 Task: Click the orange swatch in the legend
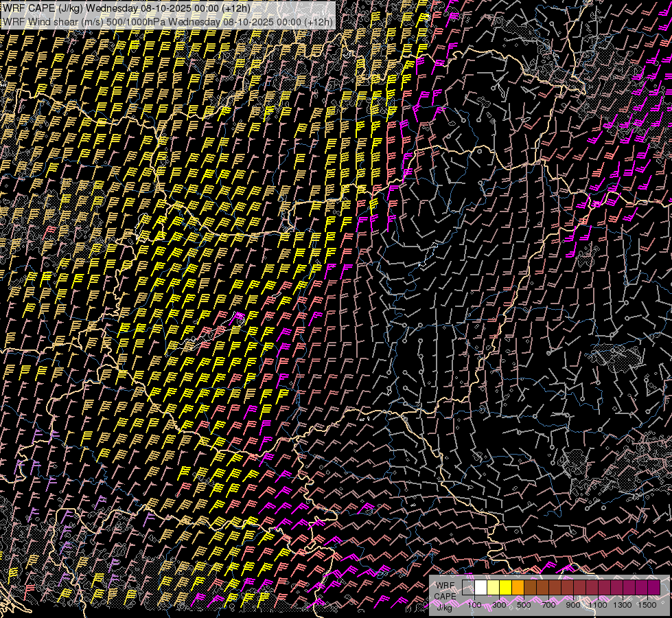point(518,588)
